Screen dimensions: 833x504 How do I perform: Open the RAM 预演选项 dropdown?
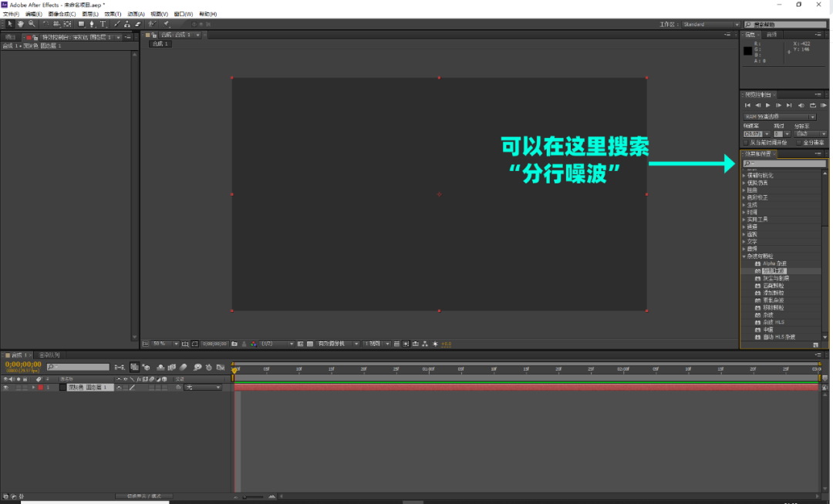[x=779, y=116]
